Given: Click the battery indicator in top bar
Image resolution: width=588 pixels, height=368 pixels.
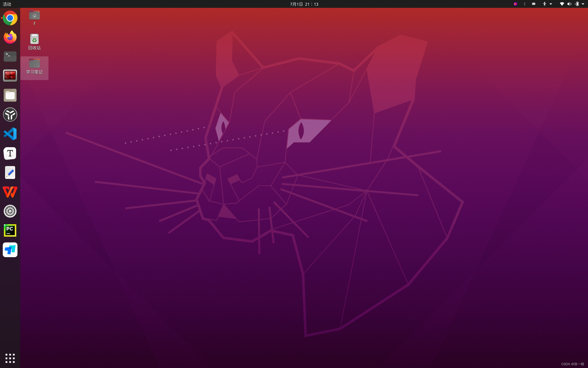Looking at the screenshot, I should click(x=577, y=4).
